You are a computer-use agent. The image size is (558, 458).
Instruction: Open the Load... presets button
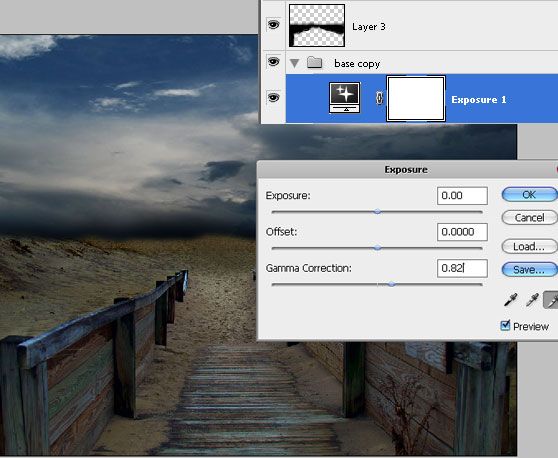pyautogui.click(x=529, y=246)
